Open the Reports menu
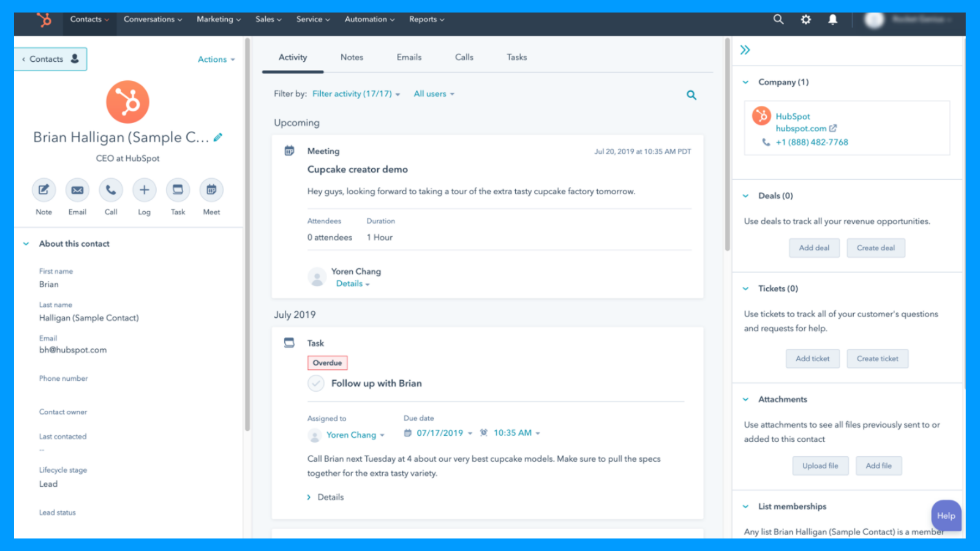Image resolution: width=980 pixels, height=551 pixels. pos(427,19)
